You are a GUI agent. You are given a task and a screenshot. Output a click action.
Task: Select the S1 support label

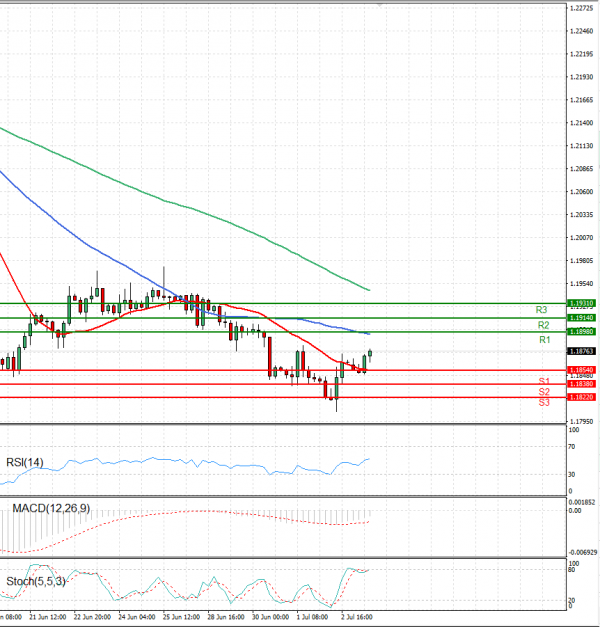544,381
